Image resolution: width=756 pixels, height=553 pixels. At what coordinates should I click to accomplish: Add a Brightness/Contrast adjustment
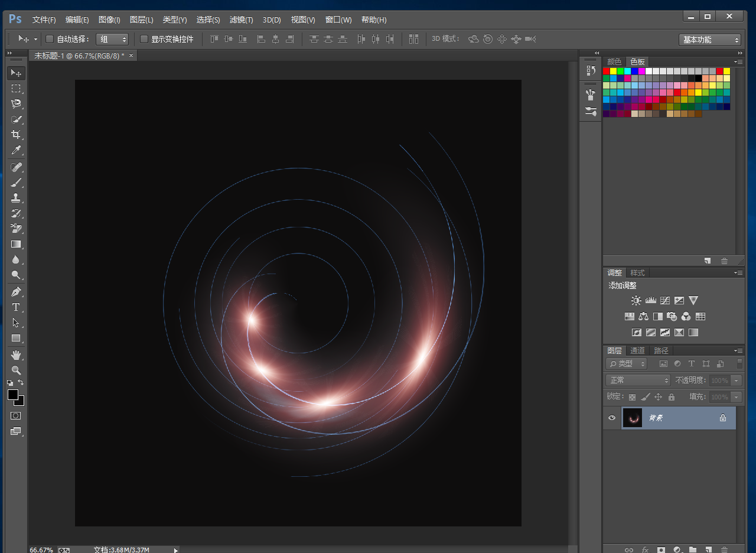point(636,301)
